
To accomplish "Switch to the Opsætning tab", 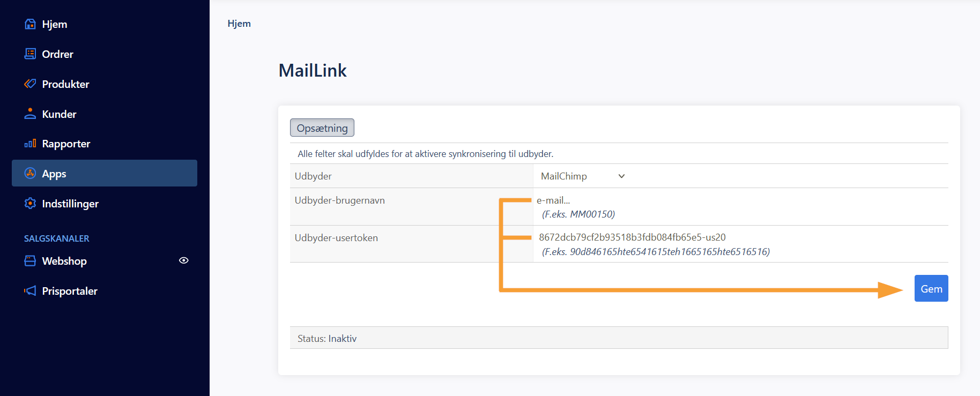I will pos(322,128).
